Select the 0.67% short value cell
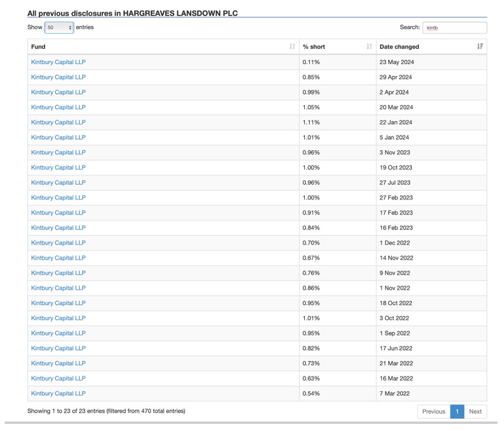The height and width of the screenshot is (431, 504). (338, 258)
